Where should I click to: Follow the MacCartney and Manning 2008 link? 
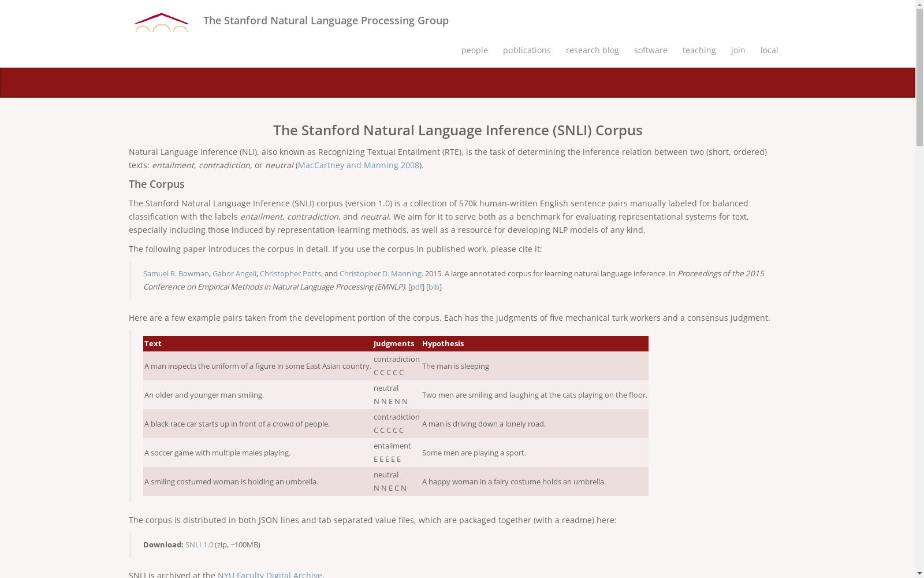[x=359, y=165]
